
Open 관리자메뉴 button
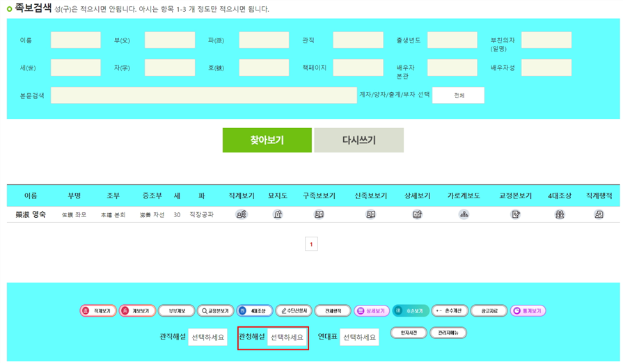pyautogui.click(x=448, y=333)
